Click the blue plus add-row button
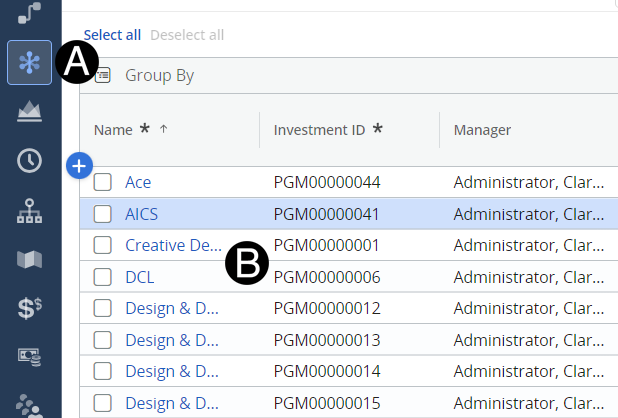This screenshot has width=618, height=418. click(x=80, y=165)
